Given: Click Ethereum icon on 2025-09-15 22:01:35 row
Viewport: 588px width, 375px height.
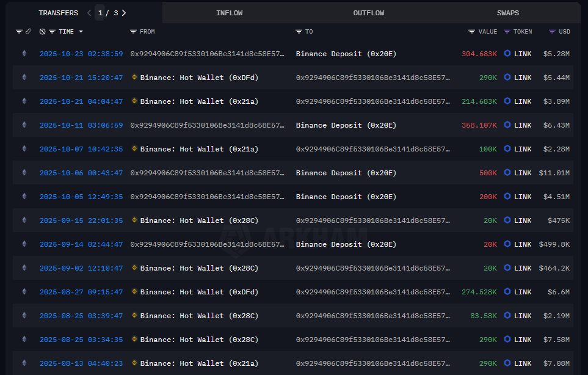Looking at the screenshot, I should click(x=24, y=220).
